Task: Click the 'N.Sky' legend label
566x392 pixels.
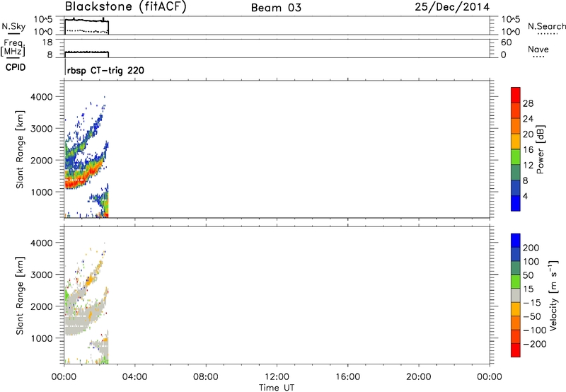Action: click(x=13, y=26)
